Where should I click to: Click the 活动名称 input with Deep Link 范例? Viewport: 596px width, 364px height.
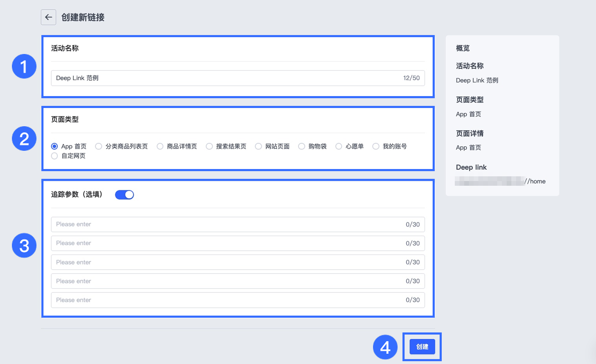[238, 78]
